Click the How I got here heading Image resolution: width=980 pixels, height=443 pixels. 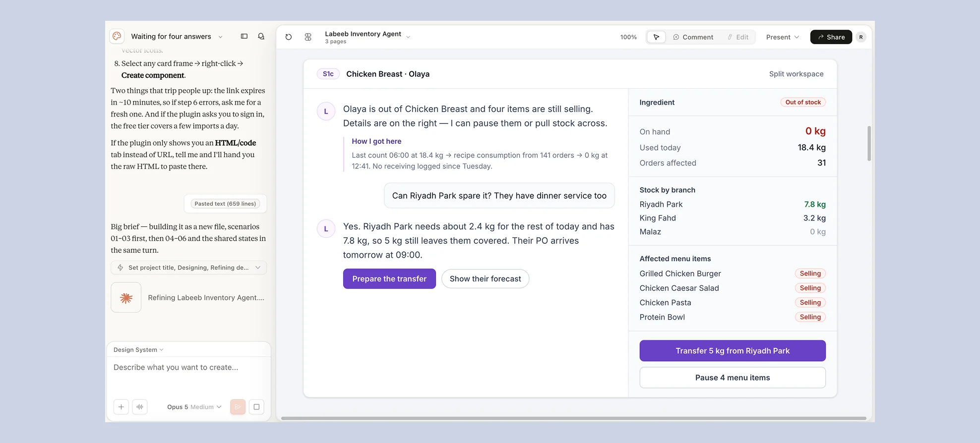coord(376,141)
